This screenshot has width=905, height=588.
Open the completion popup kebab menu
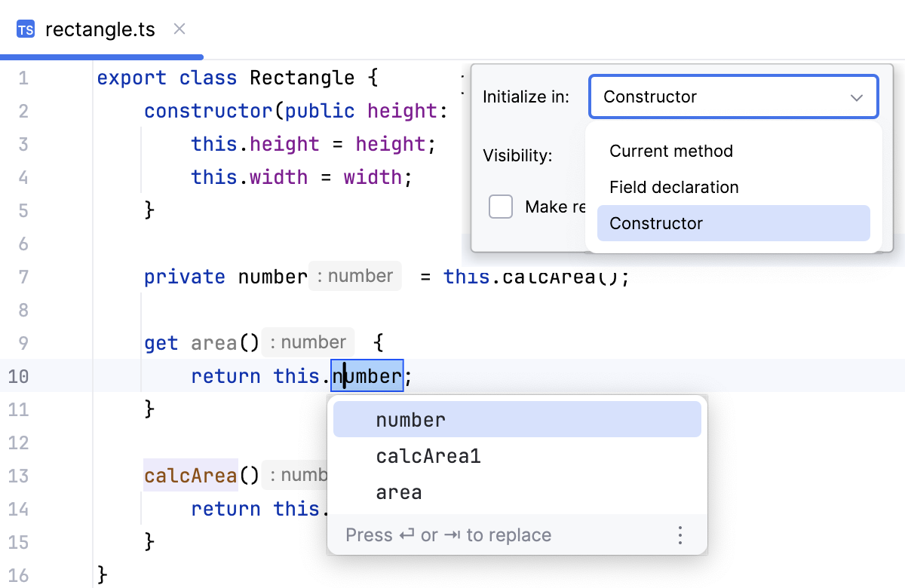(680, 534)
